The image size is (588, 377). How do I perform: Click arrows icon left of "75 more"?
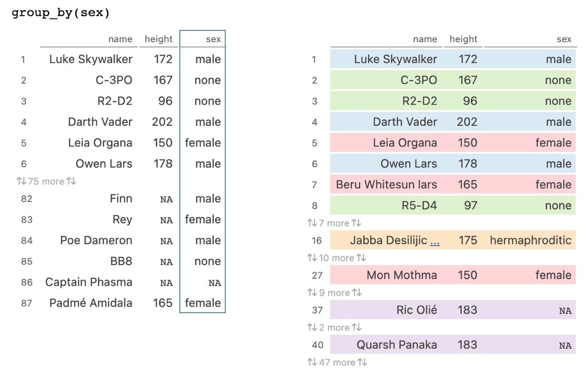tap(21, 181)
